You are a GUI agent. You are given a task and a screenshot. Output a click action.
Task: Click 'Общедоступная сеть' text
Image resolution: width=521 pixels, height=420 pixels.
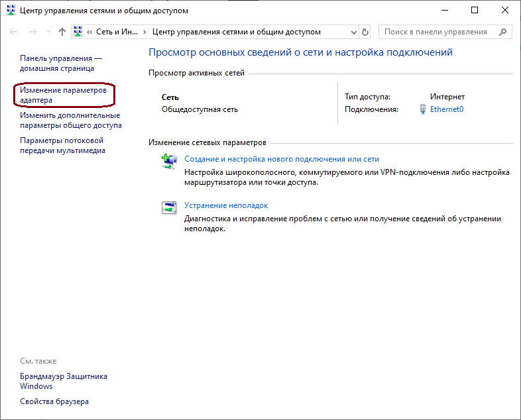point(200,109)
